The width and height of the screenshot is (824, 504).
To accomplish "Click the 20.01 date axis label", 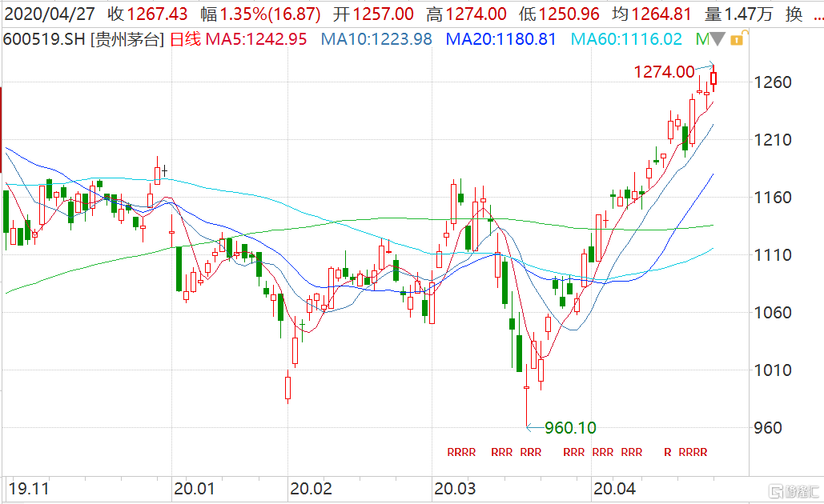I will (x=194, y=489).
